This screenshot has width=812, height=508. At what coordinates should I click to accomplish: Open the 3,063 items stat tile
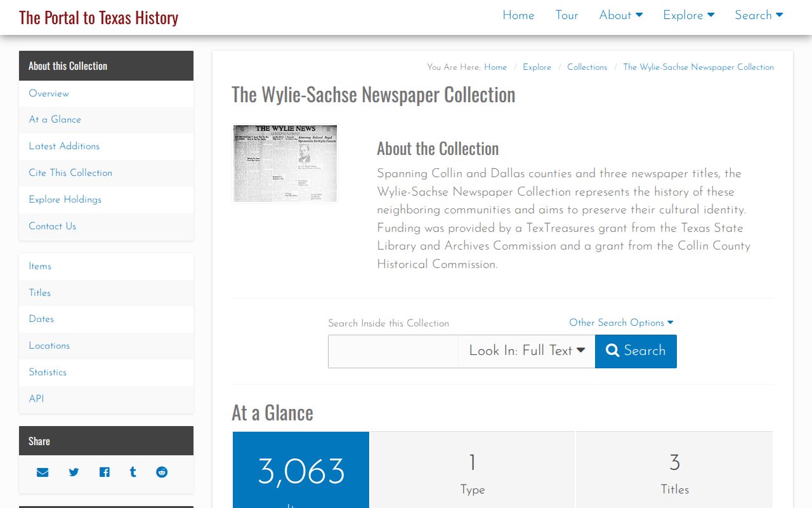click(301, 471)
